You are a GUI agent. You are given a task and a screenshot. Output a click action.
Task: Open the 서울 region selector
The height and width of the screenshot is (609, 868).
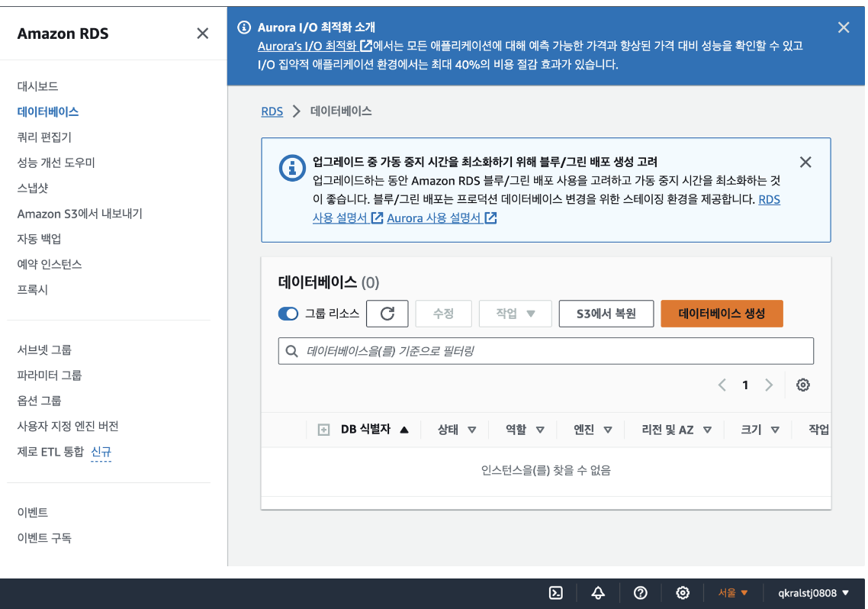[x=733, y=593]
